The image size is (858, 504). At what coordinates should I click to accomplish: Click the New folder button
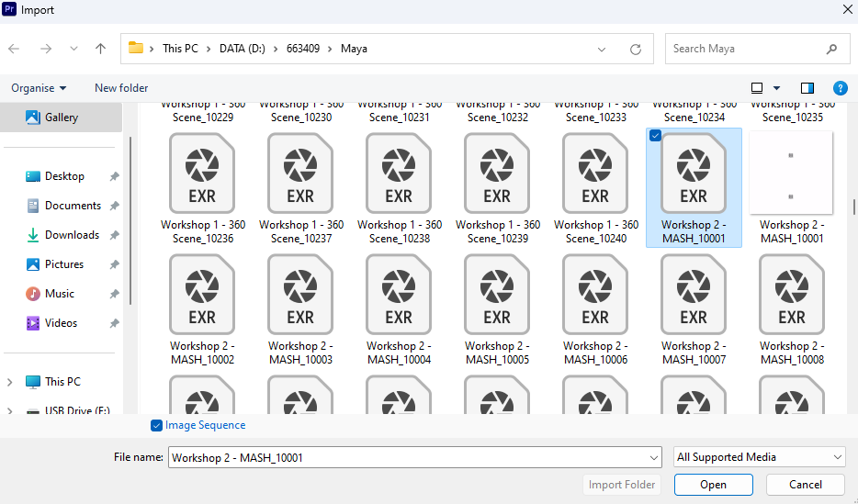121,88
